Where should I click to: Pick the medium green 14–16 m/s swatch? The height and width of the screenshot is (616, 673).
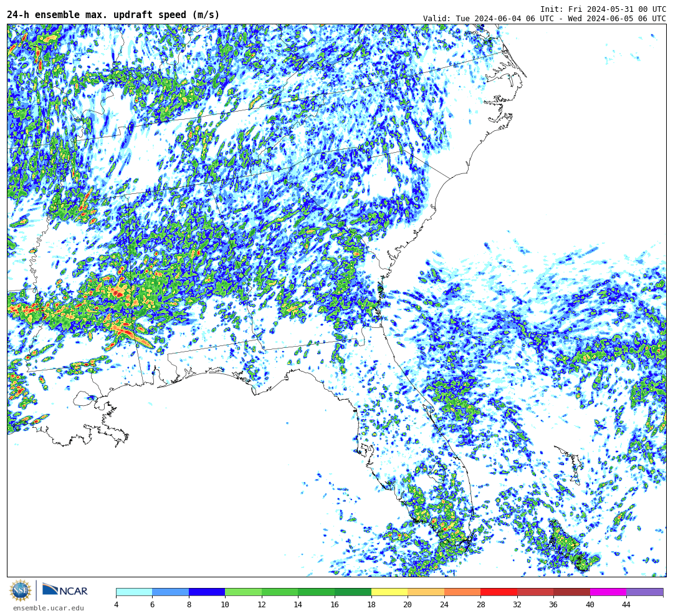pyautogui.click(x=317, y=592)
